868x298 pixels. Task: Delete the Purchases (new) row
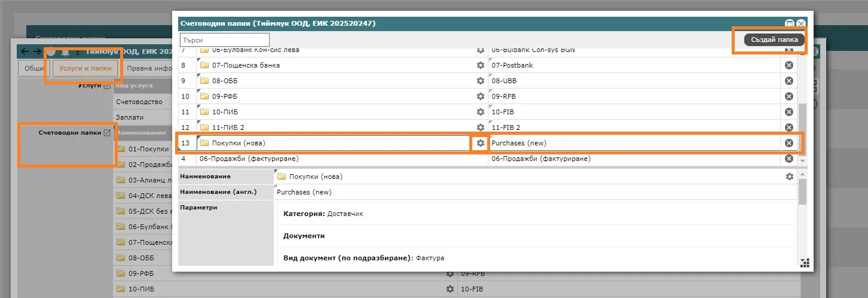coord(788,143)
